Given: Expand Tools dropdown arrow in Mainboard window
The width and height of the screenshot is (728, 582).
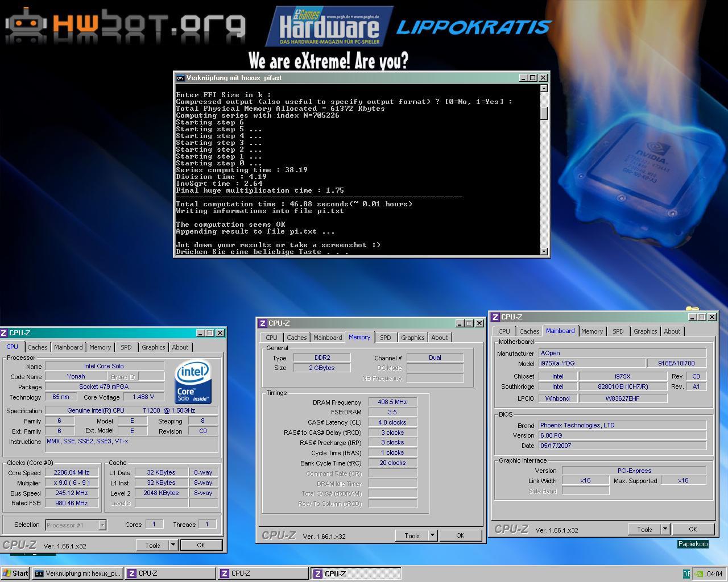Looking at the screenshot, I should (x=665, y=529).
